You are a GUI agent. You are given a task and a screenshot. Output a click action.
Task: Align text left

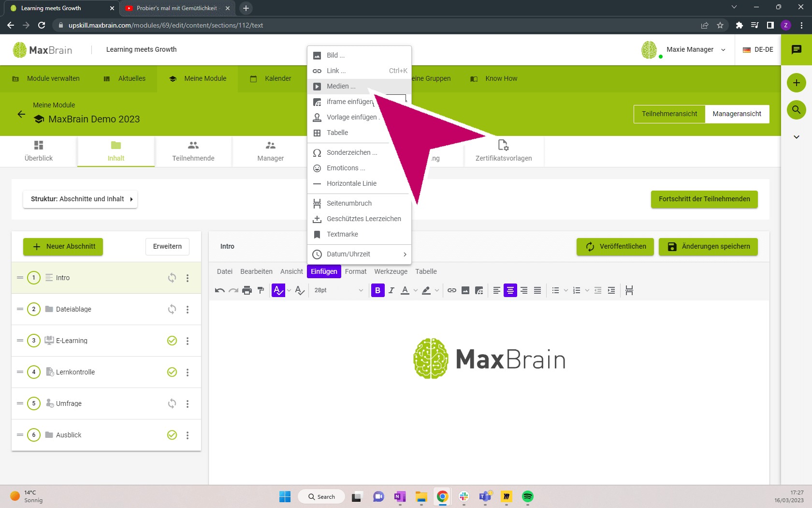point(497,290)
